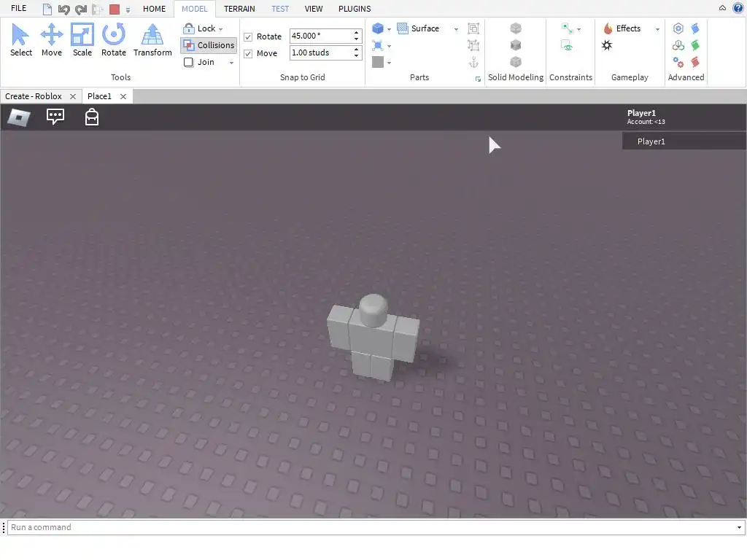Increase the rotate snap angle stepper
This screenshot has width=747, height=560.
pos(356,33)
